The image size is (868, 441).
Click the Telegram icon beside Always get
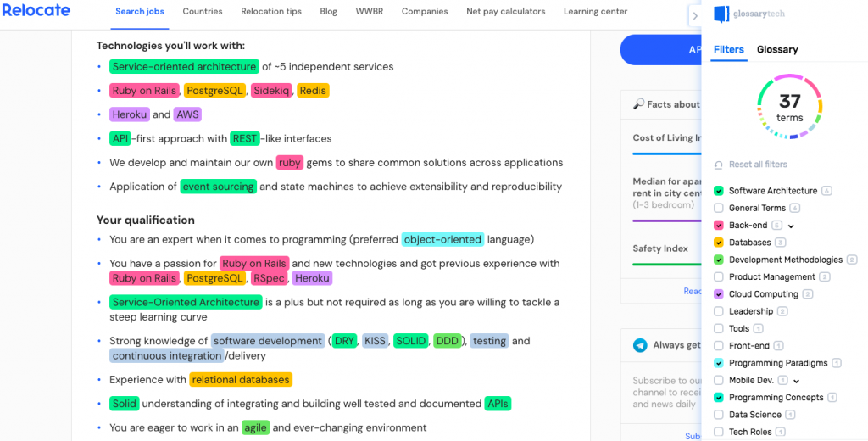[640, 345]
